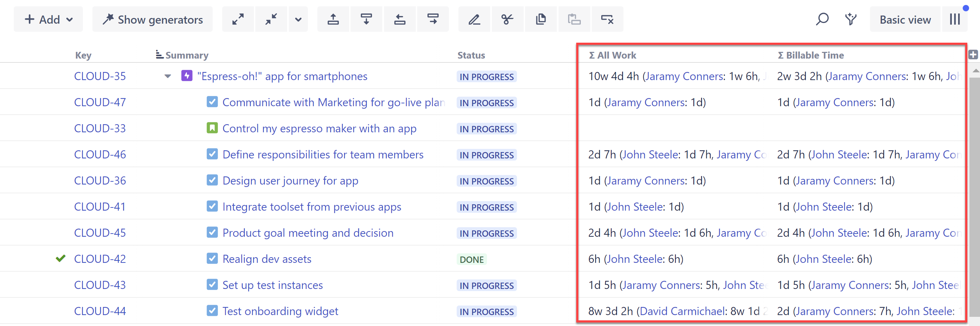The image size is (980, 326).
Task: Click the purple epic icon on Espress-oh row
Action: (187, 76)
